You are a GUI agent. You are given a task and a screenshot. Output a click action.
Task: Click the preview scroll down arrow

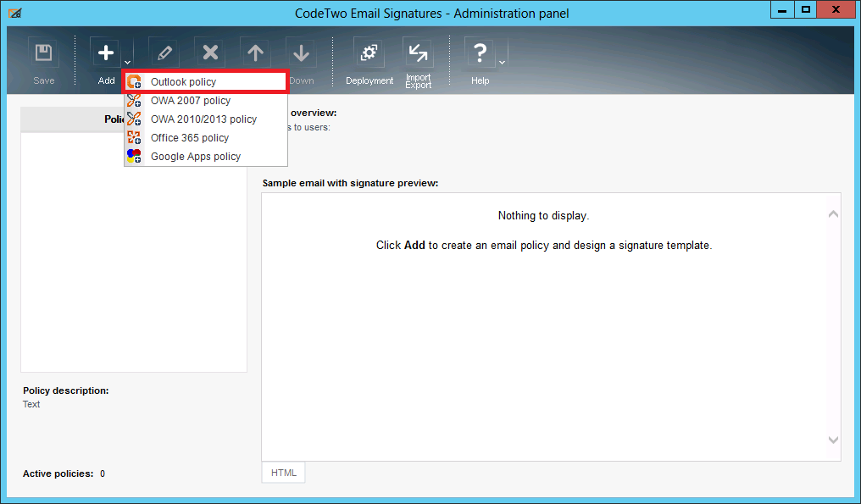point(833,440)
